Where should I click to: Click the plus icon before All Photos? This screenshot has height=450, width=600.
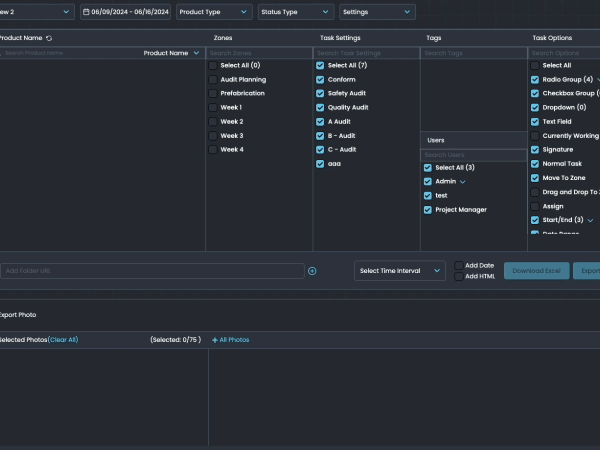[214, 340]
